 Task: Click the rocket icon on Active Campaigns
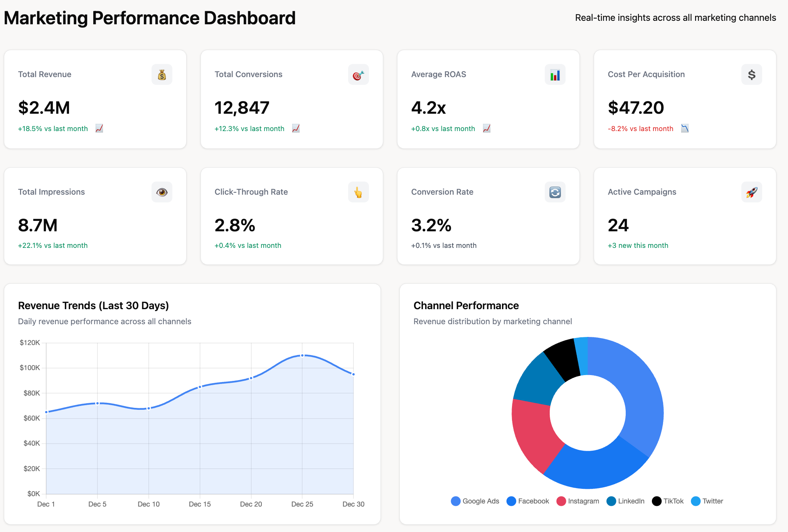coord(751,192)
